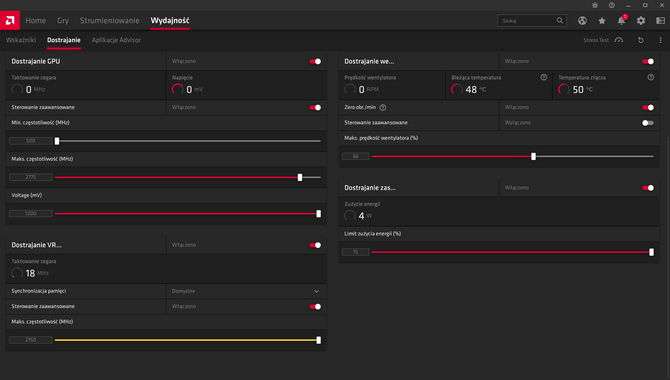Screen dimensions: 670x380
Task: Open the web browser globe icon
Action: [x=582, y=21]
